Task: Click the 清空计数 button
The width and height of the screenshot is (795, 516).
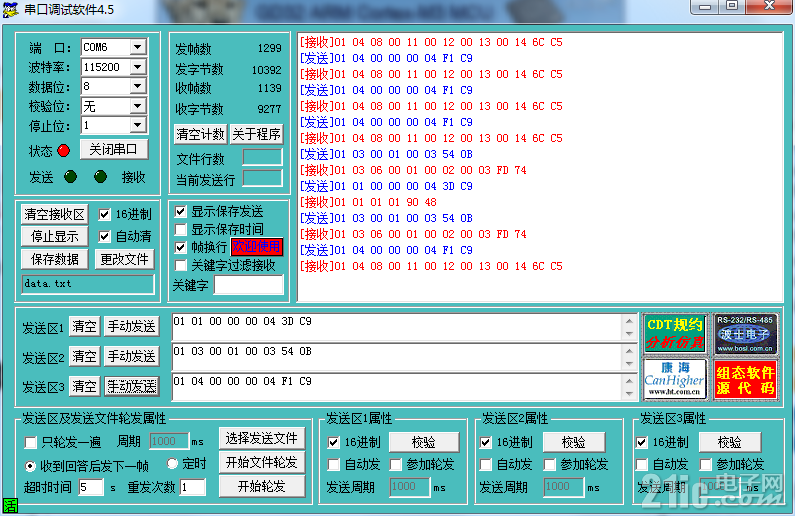Action: (x=200, y=134)
